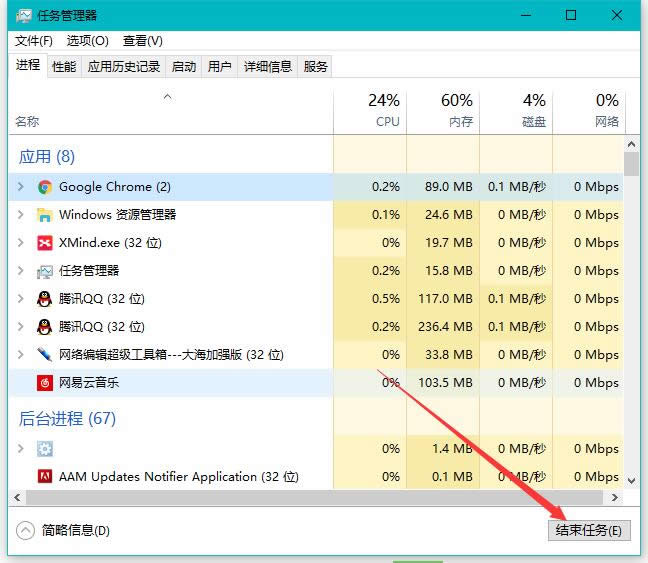Click the vertical scrollbar up arrow
Image resolution: width=648 pixels, height=563 pixels.
point(631,144)
